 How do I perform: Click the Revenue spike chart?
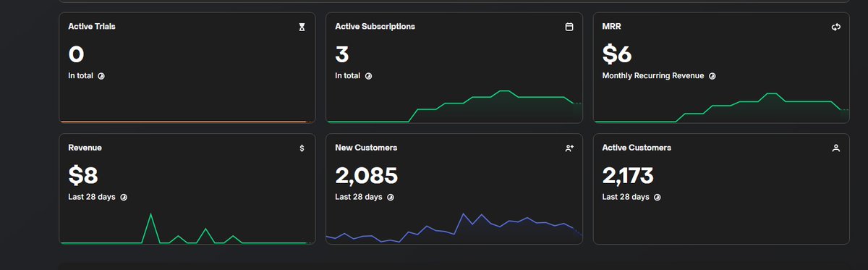pos(187,229)
